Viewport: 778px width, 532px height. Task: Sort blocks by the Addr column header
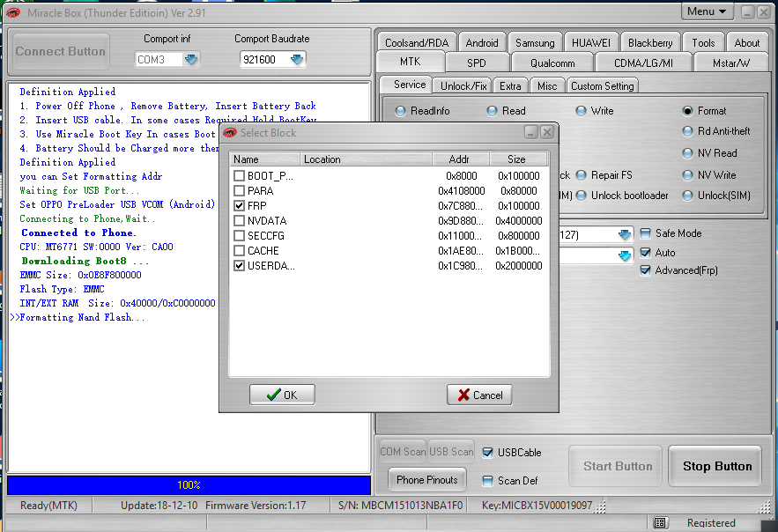point(461,159)
